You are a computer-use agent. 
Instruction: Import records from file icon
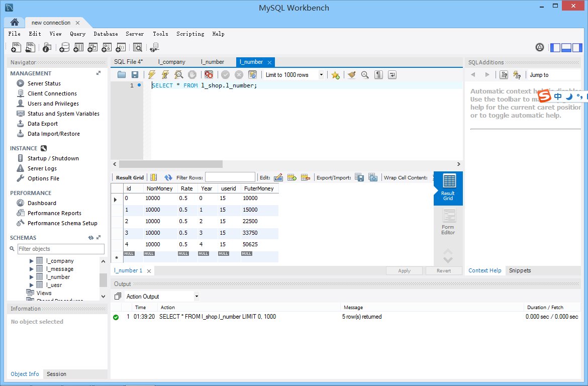pos(373,177)
